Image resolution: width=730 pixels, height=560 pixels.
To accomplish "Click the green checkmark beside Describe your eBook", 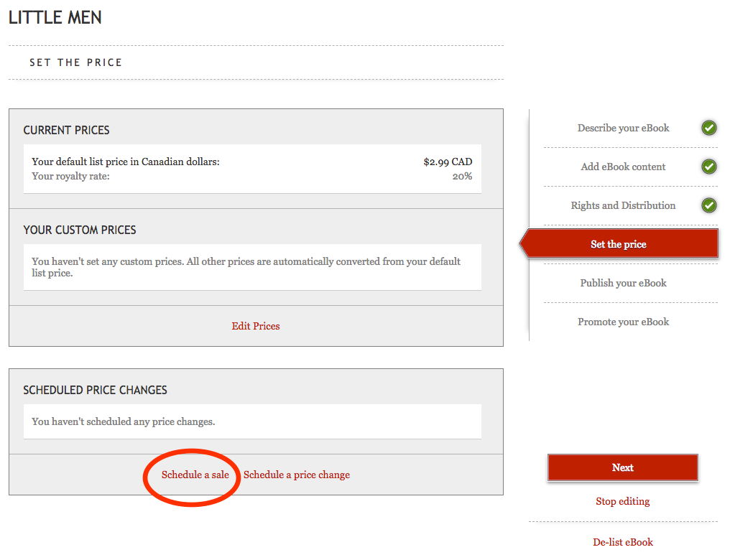I will coord(708,129).
